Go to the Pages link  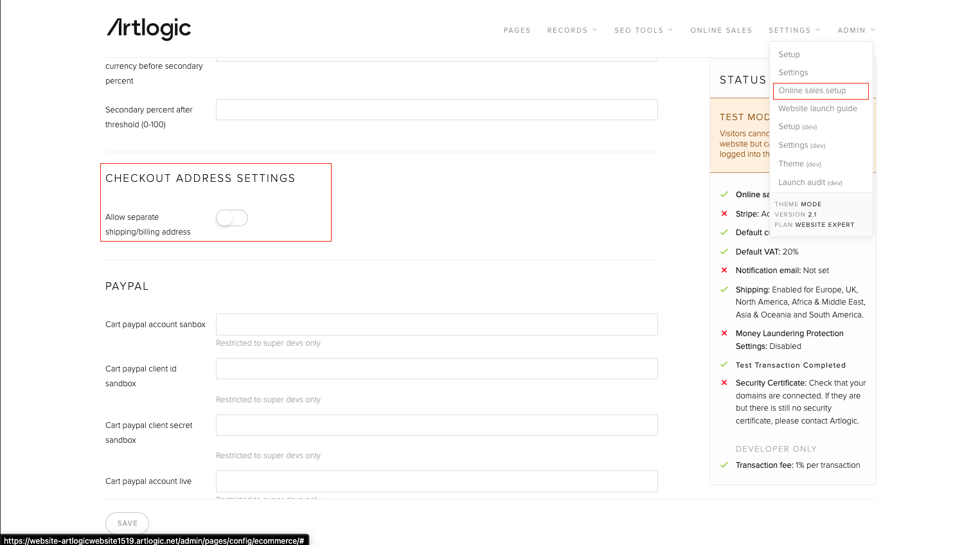click(517, 30)
